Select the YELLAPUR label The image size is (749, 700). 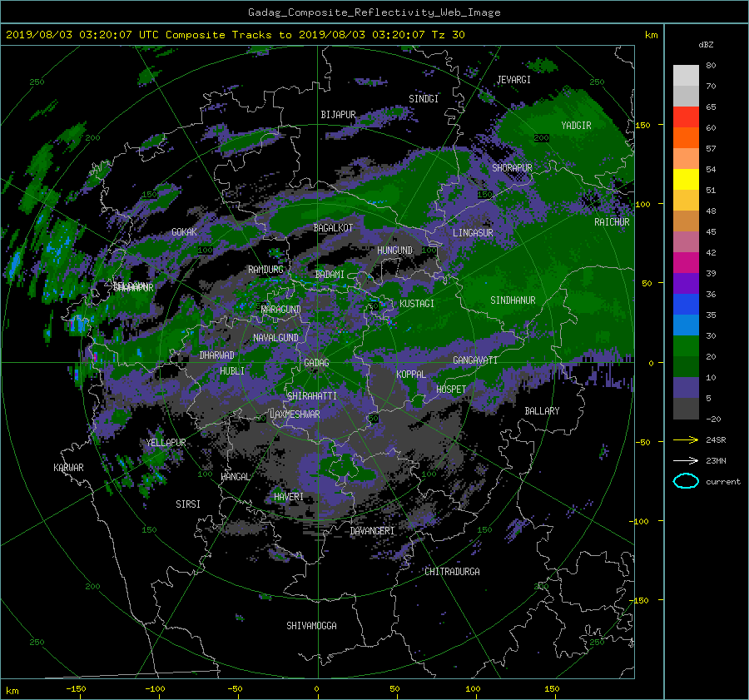tap(166, 443)
